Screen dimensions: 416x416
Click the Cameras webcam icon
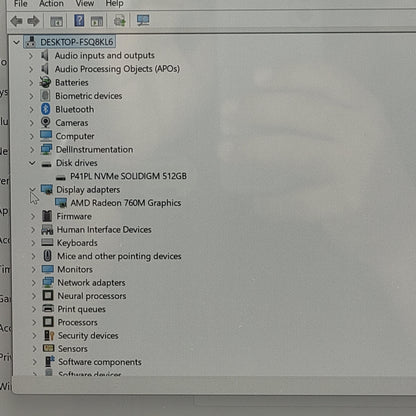click(x=46, y=122)
